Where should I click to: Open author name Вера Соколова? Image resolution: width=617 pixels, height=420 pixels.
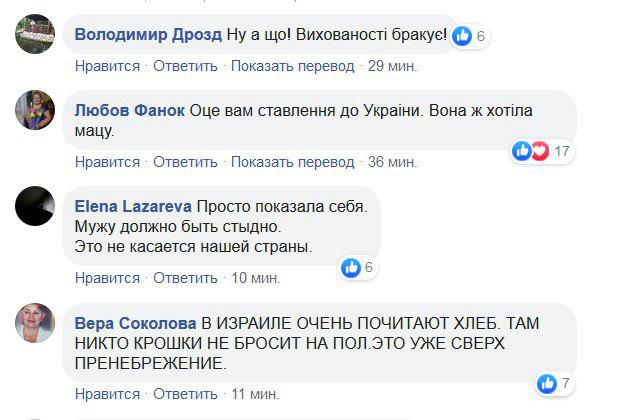pos(136,323)
